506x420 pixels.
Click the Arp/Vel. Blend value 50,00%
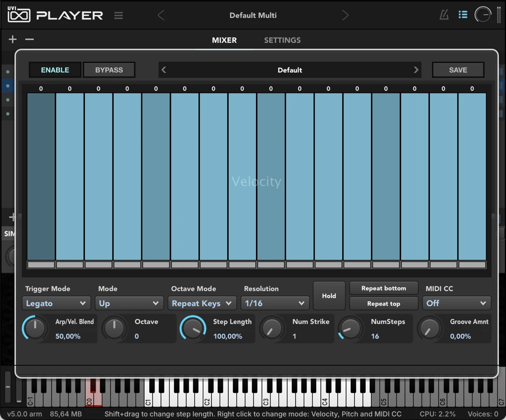68,336
